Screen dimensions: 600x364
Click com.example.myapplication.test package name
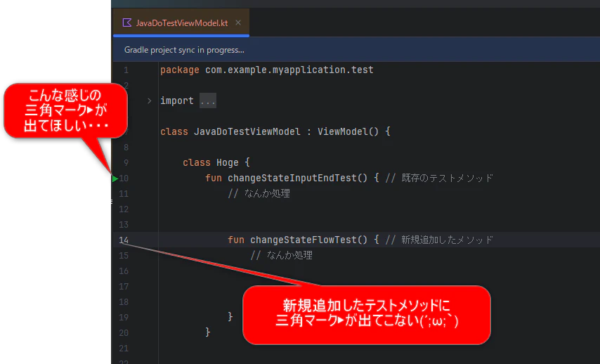click(x=289, y=70)
